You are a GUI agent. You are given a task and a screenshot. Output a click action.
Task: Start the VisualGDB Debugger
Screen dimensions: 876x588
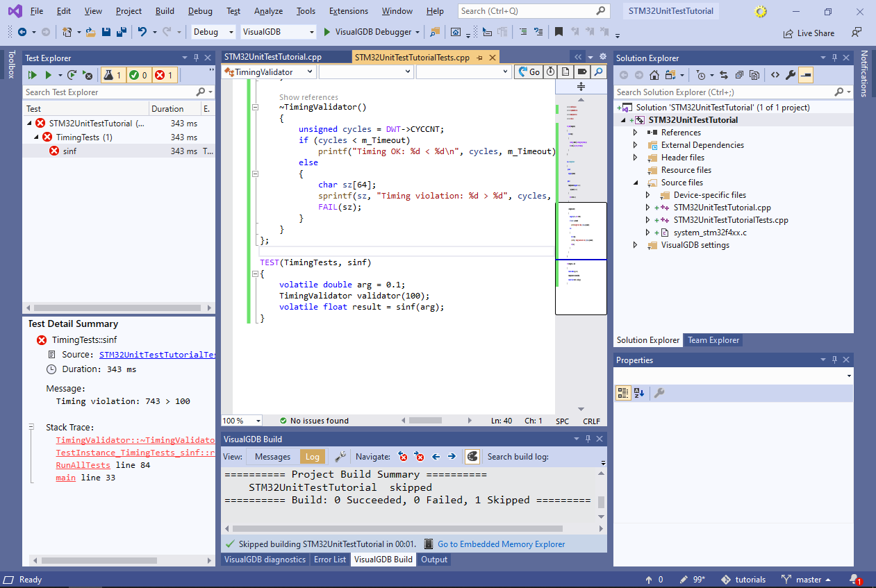click(367, 32)
